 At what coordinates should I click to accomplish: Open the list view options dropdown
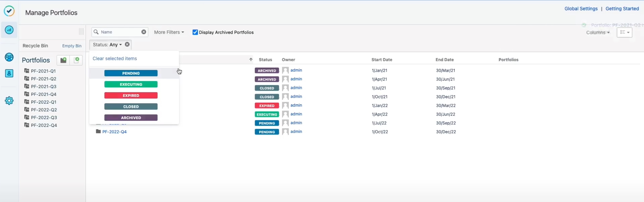pos(624,32)
